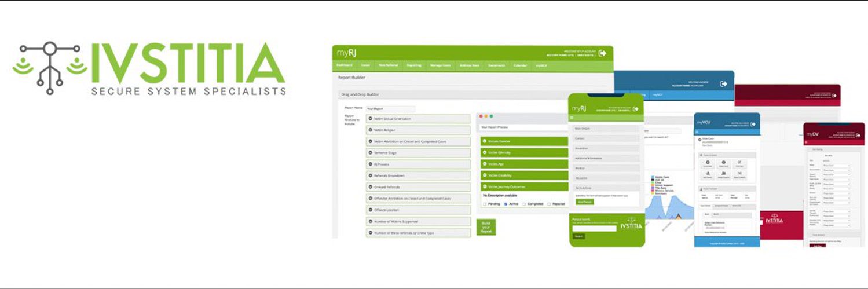Tap the Contact row in the myRJ phone
The height and width of the screenshot is (289, 868).
[x=606, y=138]
